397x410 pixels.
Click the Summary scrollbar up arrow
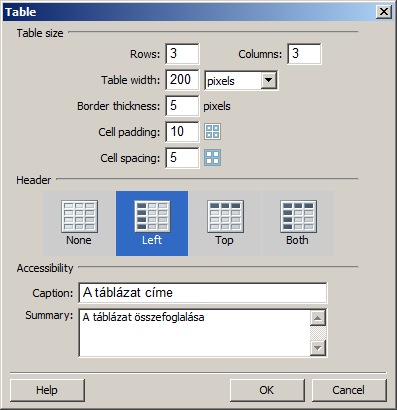[318, 318]
